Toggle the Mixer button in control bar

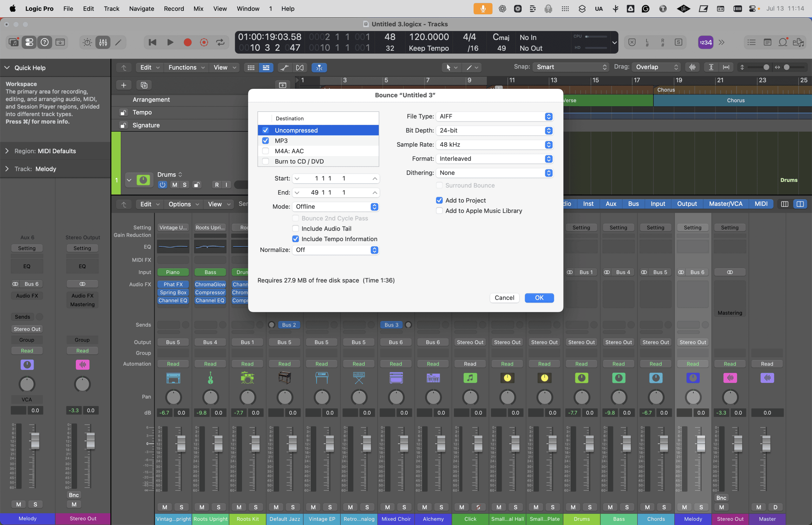point(103,42)
